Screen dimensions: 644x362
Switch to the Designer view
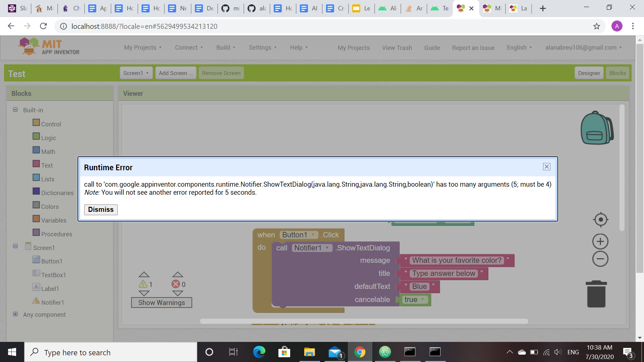point(589,73)
